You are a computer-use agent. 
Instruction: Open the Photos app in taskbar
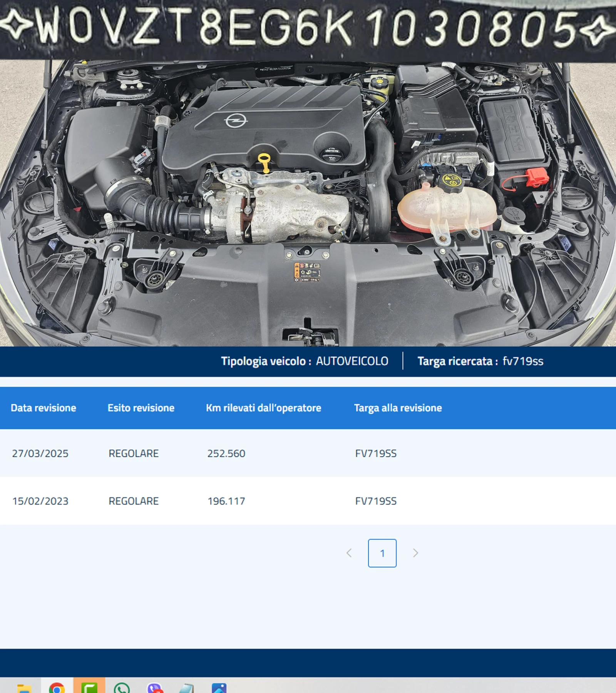coord(219,688)
